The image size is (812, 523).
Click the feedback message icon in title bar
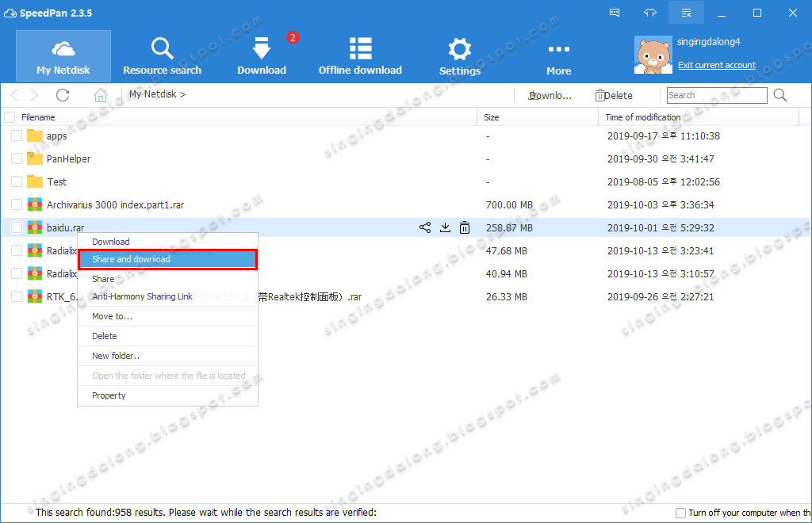[x=615, y=13]
